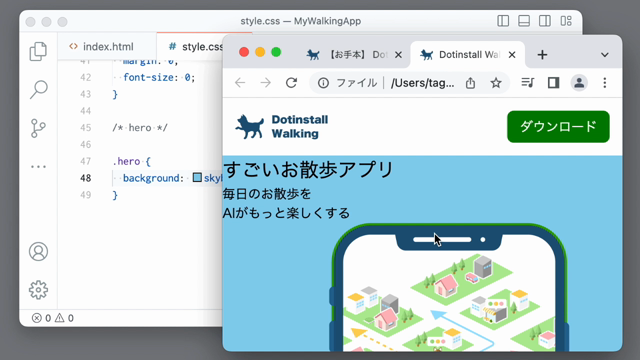
Task: Click the すごいお散歩アプリ heading
Action: pyautogui.click(x=308, y=170)
